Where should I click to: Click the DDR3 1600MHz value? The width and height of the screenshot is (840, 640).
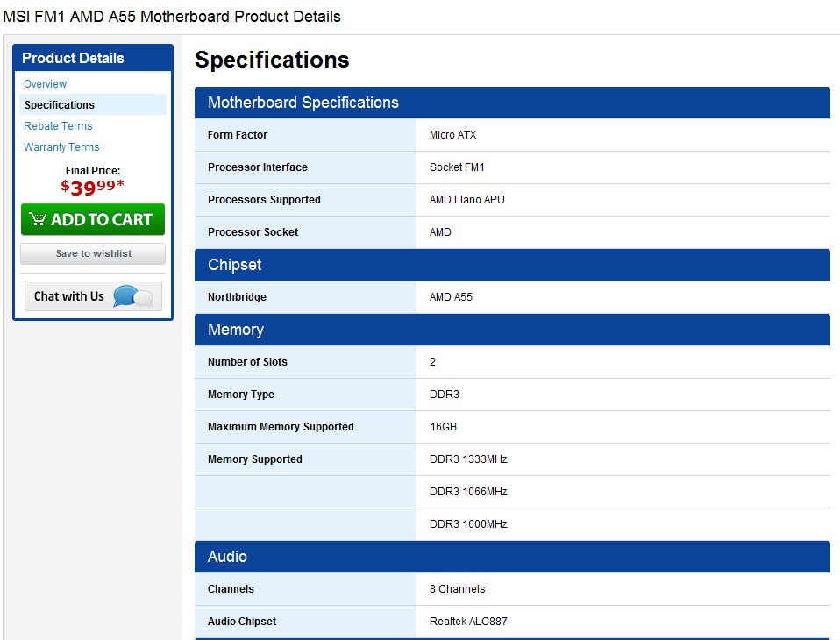[x=468, y=523]
